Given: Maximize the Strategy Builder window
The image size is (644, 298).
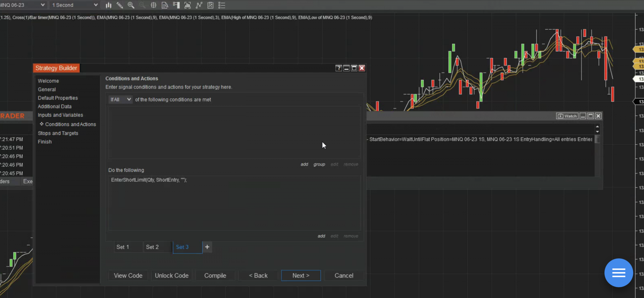Looking at the screenshot, I should pos(354,68).
